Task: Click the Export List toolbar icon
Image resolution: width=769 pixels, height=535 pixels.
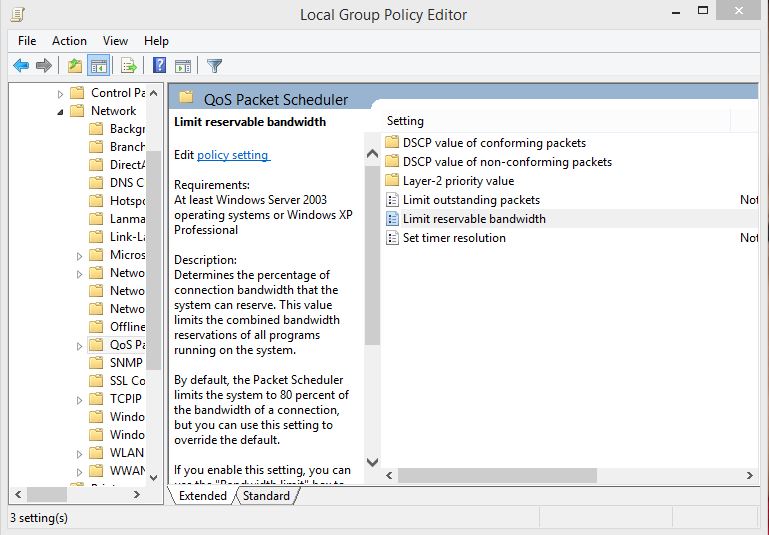Action: click(x=128, y=65)
